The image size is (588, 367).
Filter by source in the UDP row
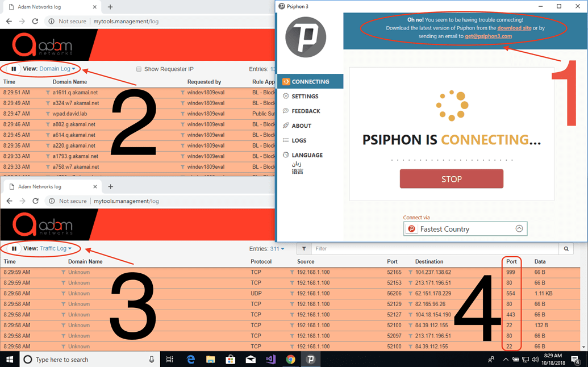[292, 294]
